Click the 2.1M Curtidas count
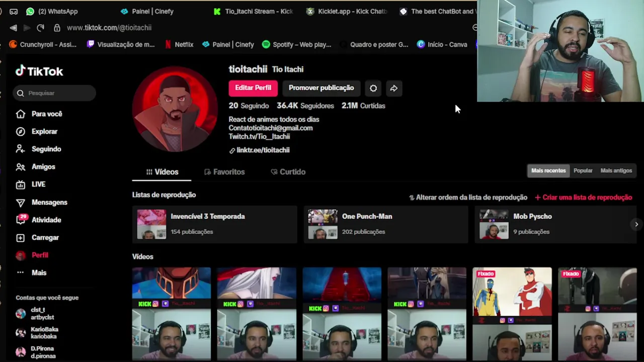This screenshot has width=644, height=362. (363, 106)
